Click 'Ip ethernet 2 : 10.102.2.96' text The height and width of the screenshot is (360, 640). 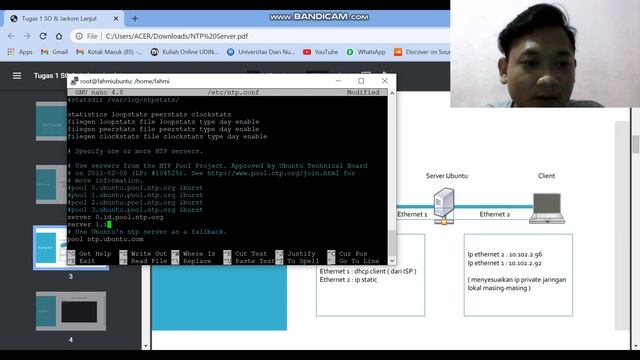[505, 254]
